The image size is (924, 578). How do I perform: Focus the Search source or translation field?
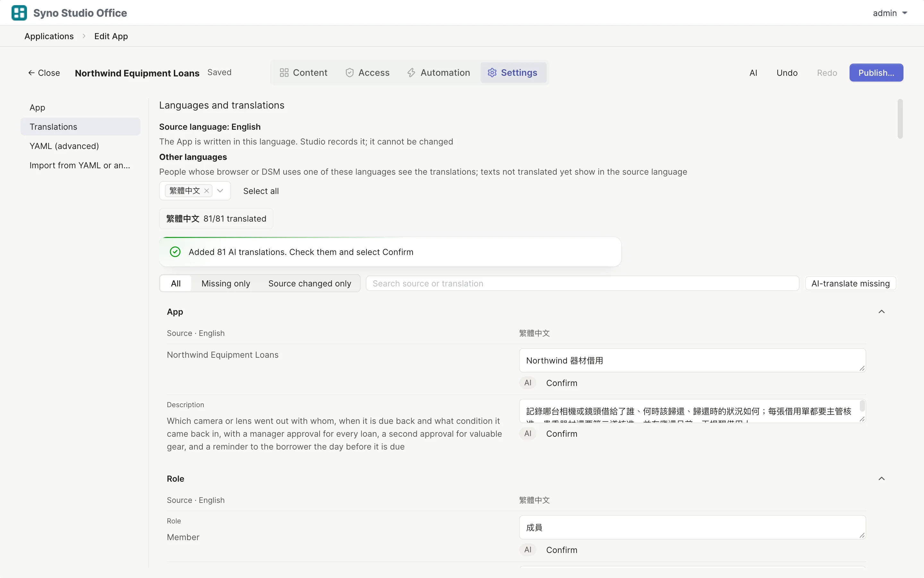(582, 283)
